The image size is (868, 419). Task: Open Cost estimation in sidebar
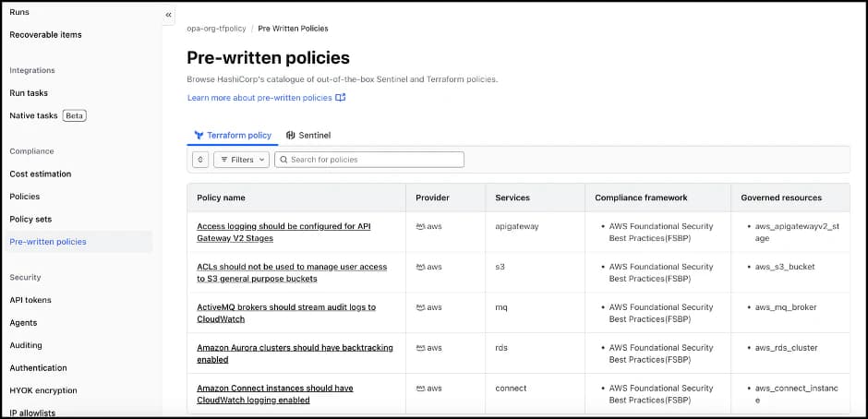(41, 174)
